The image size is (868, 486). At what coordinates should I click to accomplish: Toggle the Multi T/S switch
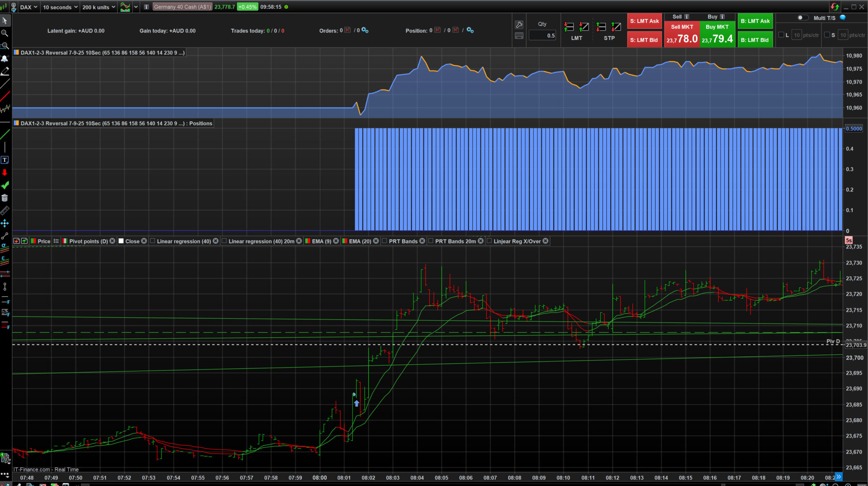(803, 18)
